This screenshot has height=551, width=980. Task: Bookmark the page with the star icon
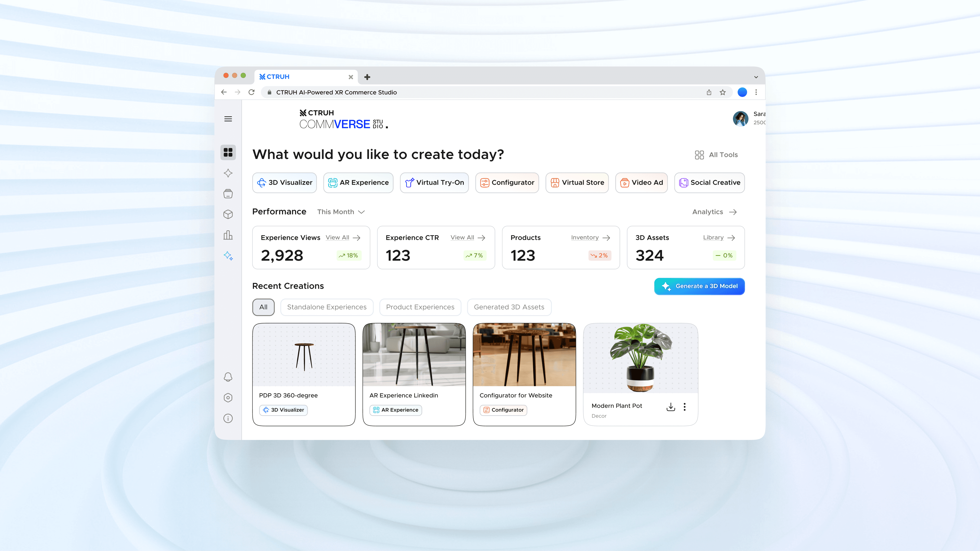722,92
